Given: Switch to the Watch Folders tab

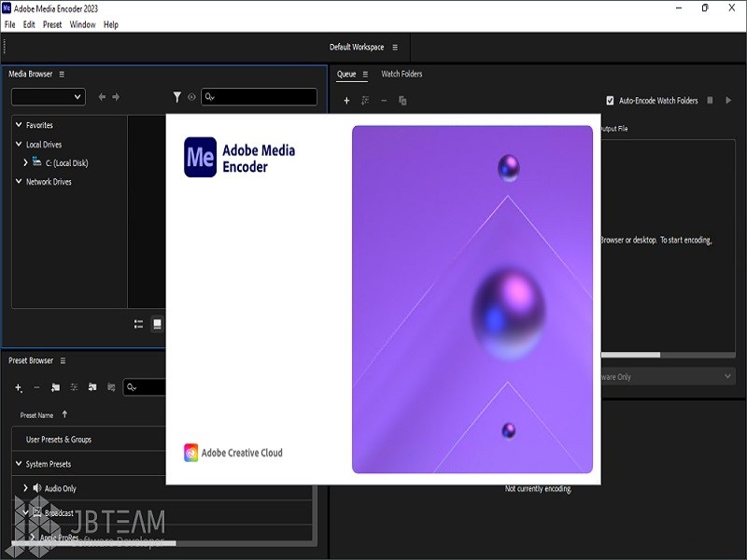Looking at the screenshot, I should 402,74.
